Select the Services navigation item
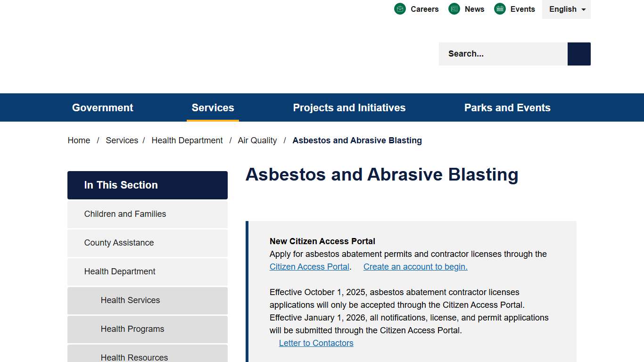Screen dimensions: 644x362 point(213,107)
